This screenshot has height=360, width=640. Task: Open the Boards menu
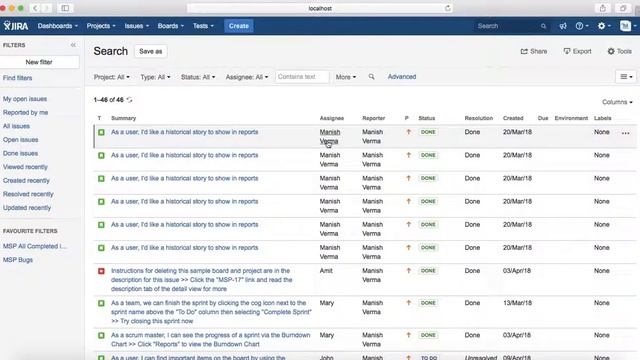171,26
